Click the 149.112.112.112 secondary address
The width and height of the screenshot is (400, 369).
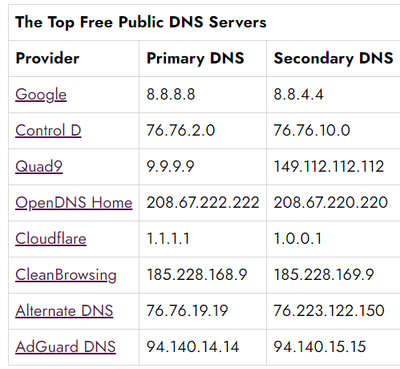tap(329, 166)
